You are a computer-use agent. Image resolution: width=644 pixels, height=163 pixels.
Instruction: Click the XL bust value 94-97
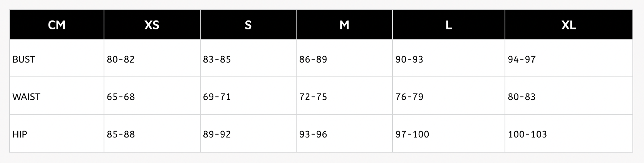click(x=522, y=59)
